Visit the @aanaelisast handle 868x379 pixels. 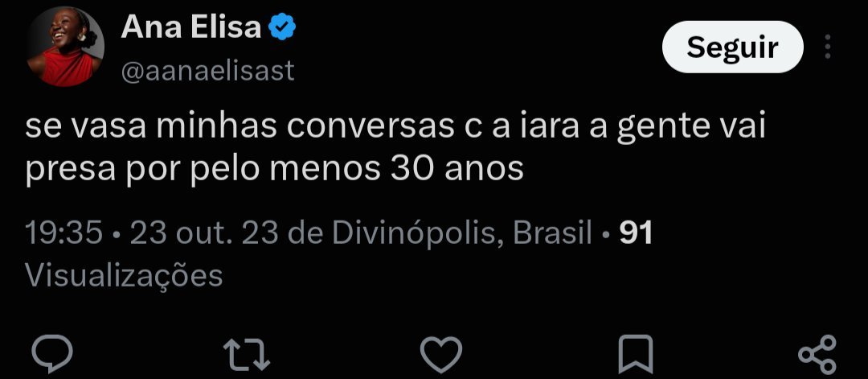pyautogui.click(x=207, y=72)
